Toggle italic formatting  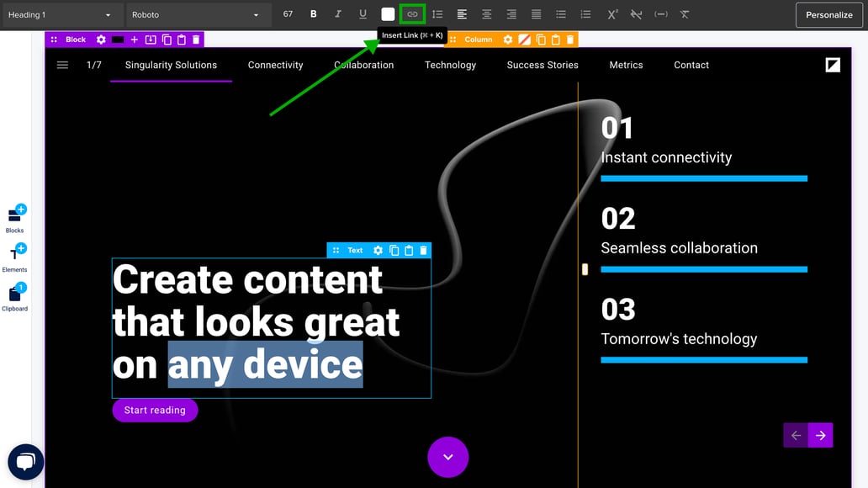pyautogui.click(x=337, y=14)
